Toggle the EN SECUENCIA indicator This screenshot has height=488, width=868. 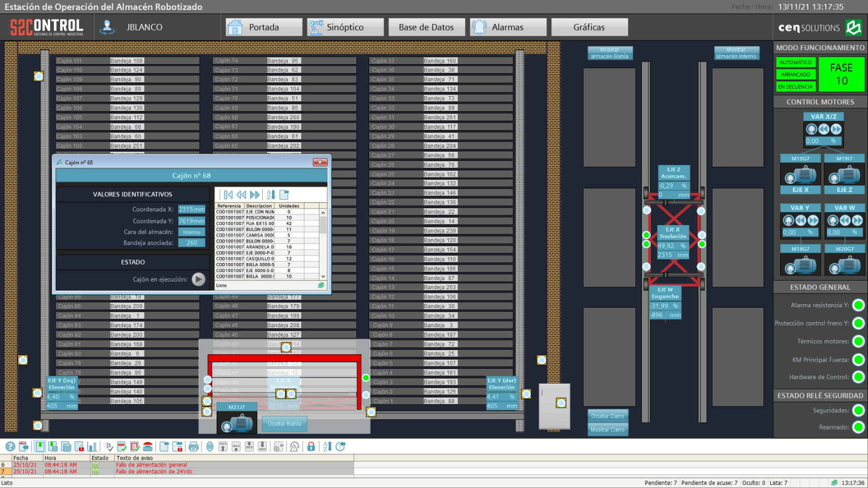pos(795,87)
